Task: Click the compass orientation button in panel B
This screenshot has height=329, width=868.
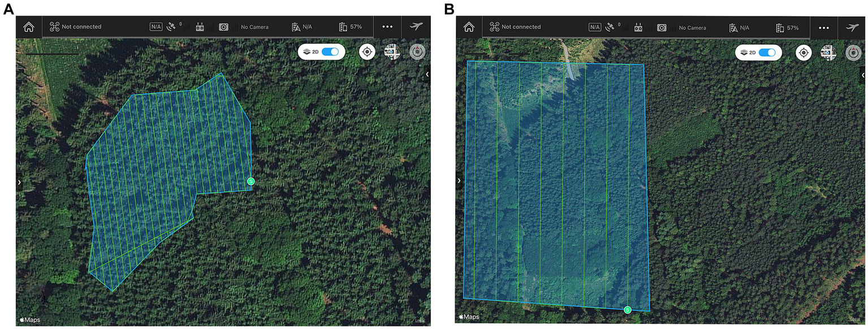Action: [853, 53]
